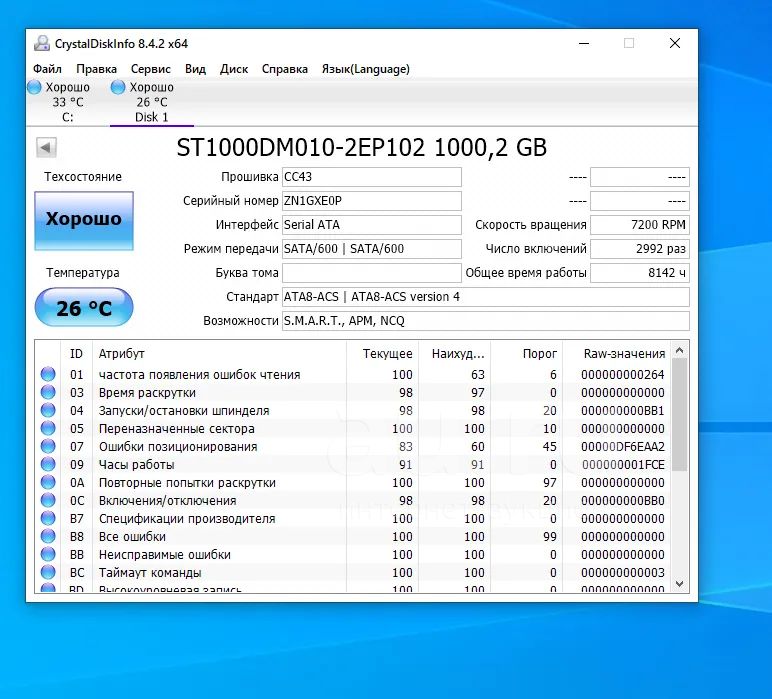This screenshot has height=699, width=772.
Task: Click the Атрибут column header
Action: (220, 353)
